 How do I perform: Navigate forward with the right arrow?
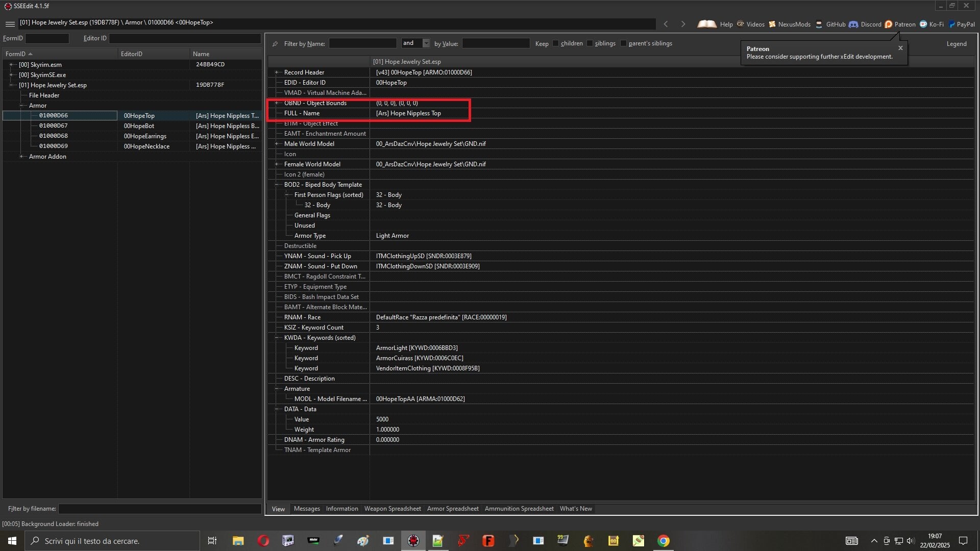coord(683,24)
